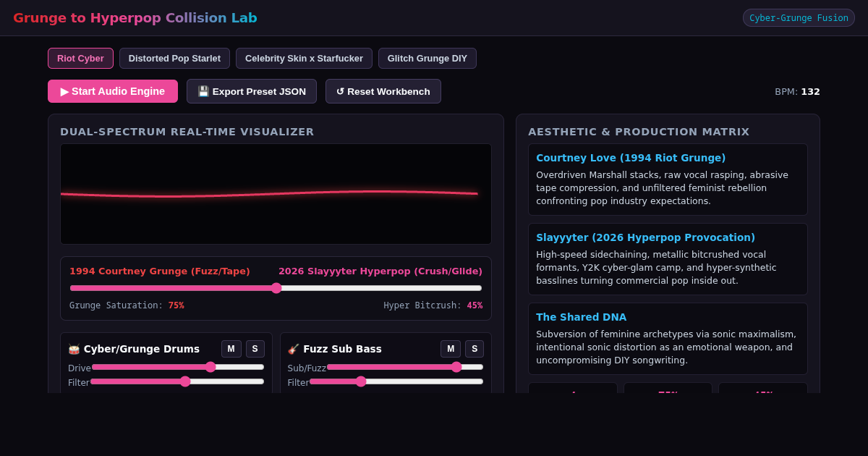
Task: Switch to Glitch Grunge DIY preset
Action: click(x=427, y=59)
